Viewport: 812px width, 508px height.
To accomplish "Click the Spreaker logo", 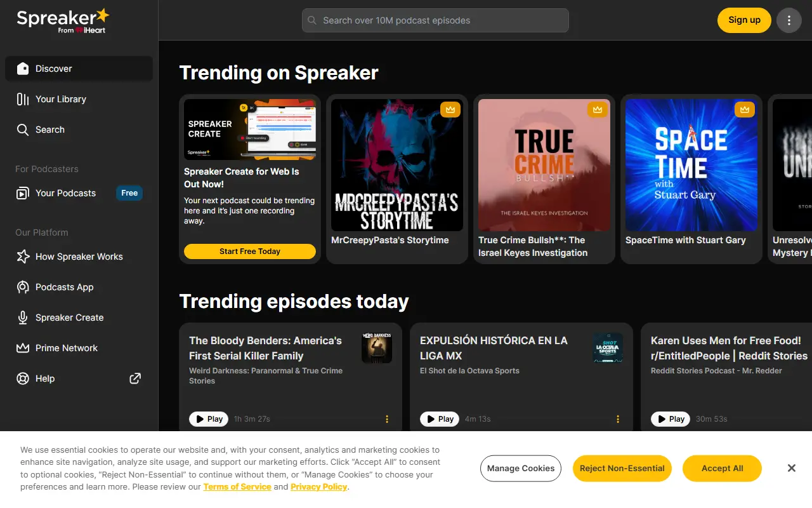I will pos(63,20).
